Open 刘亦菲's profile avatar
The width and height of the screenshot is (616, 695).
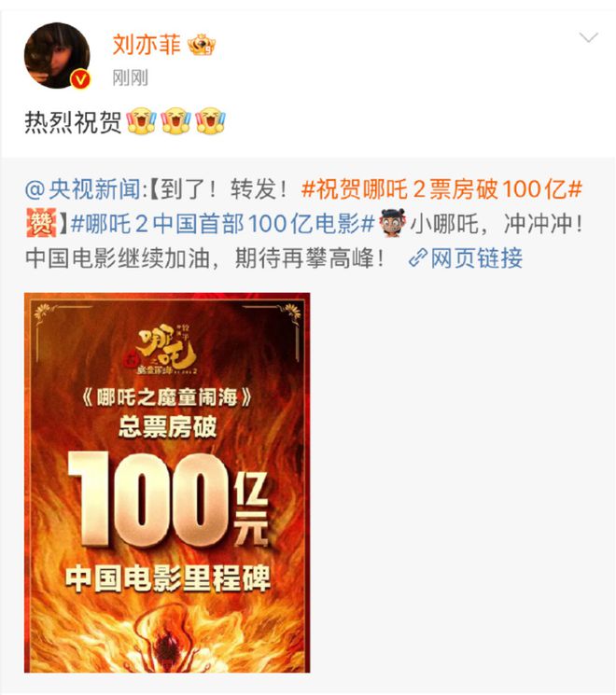(x=57, y=55)
